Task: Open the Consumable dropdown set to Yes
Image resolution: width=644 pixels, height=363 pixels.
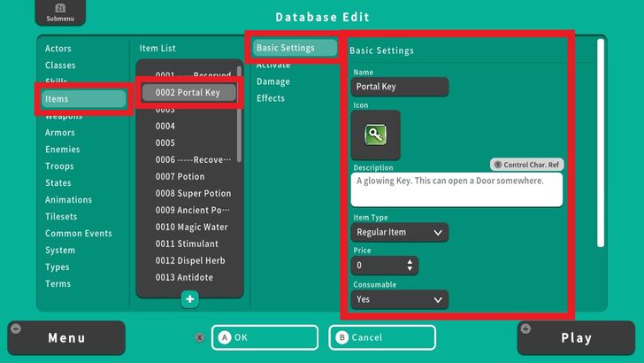Action: pyautogui.click(x=400, y=300)
